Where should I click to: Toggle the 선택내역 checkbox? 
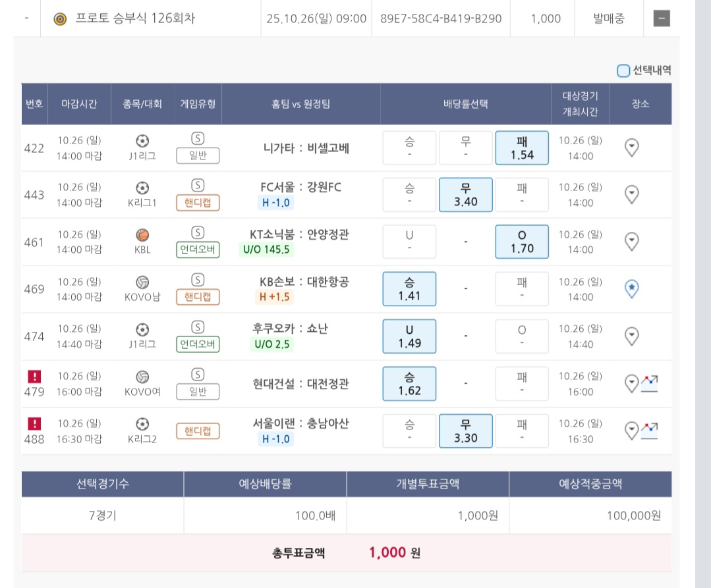[623, 71]
